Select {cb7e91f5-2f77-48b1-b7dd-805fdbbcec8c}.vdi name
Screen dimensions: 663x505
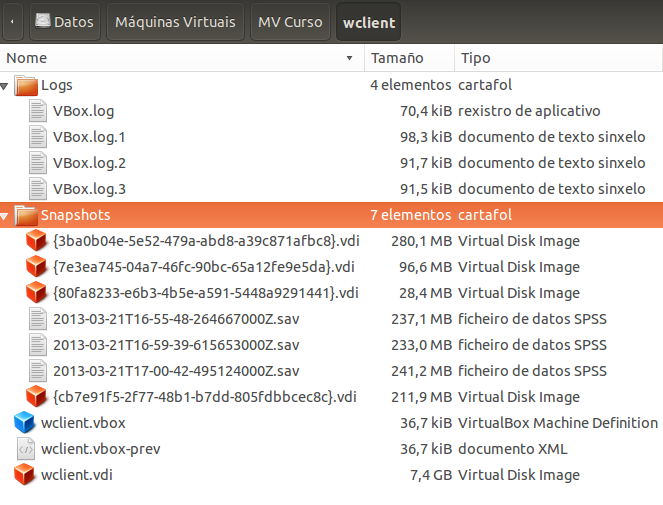coord(205,397)
